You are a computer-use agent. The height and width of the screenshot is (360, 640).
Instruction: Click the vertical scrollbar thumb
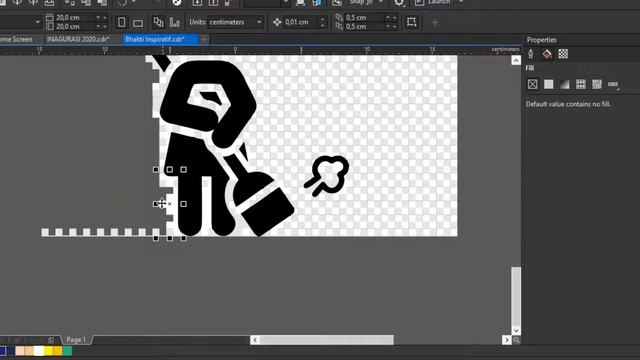coord(516,296)
